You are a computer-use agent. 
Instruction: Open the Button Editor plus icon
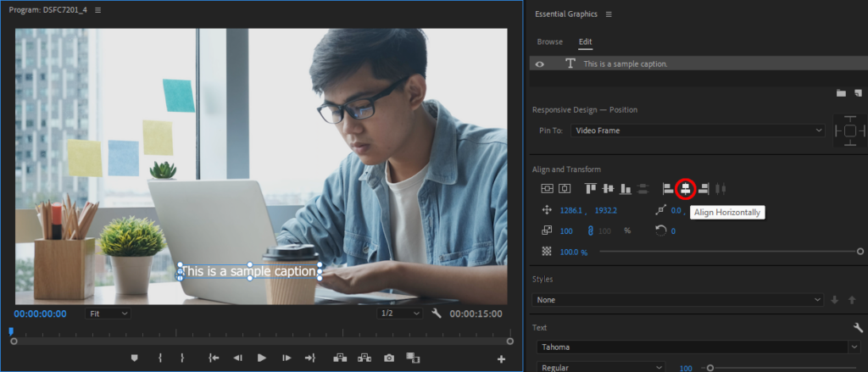(501, 359)
